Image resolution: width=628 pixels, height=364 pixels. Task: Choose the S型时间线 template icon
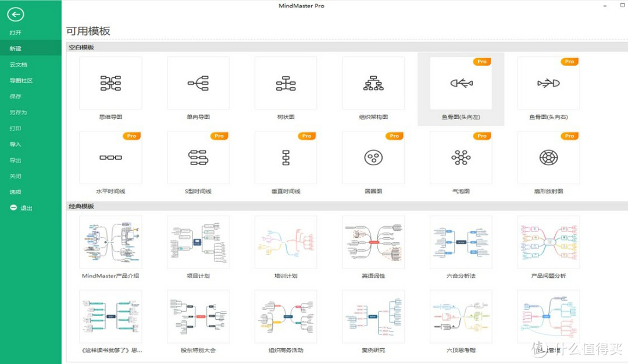tap(198, 158)
